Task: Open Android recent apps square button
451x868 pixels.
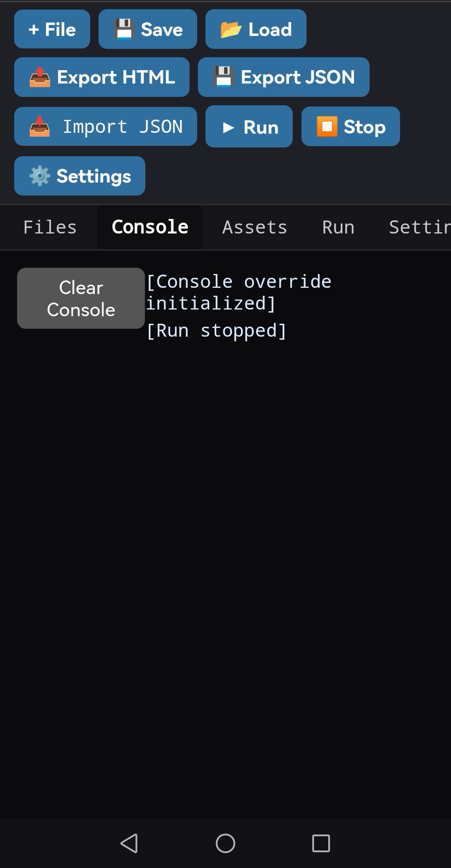Action: tap(321, 843)
